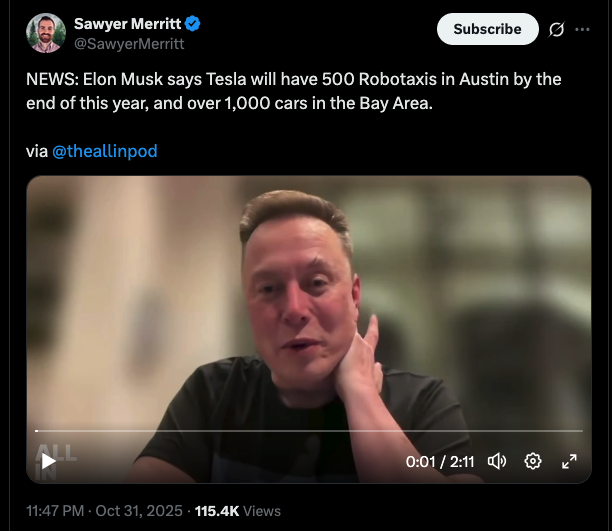Open the three-dot more options menu
This screenshot has width=612, height=531.
click(x=583, y=29)
